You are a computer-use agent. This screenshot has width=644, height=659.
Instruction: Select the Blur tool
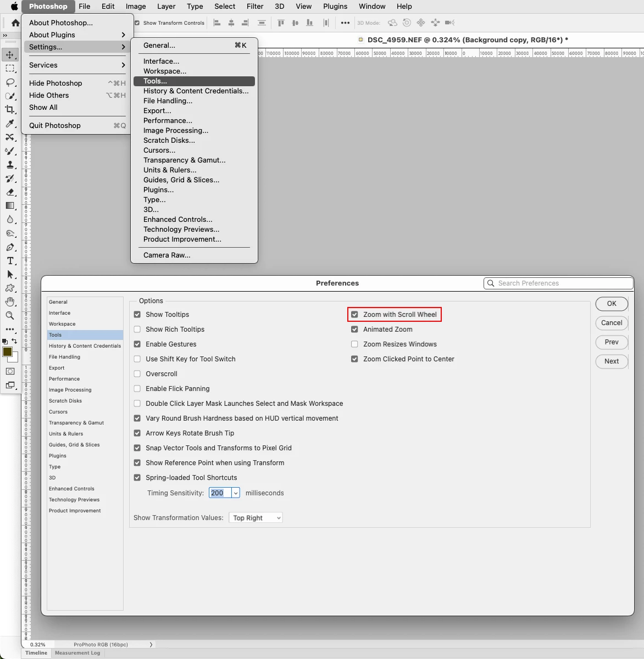(x=10, y=219)
